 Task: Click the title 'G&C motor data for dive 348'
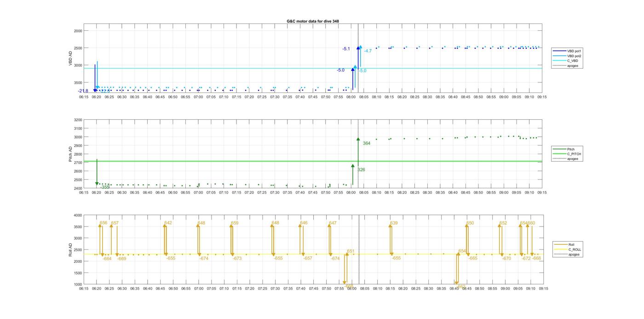point(313,21)
